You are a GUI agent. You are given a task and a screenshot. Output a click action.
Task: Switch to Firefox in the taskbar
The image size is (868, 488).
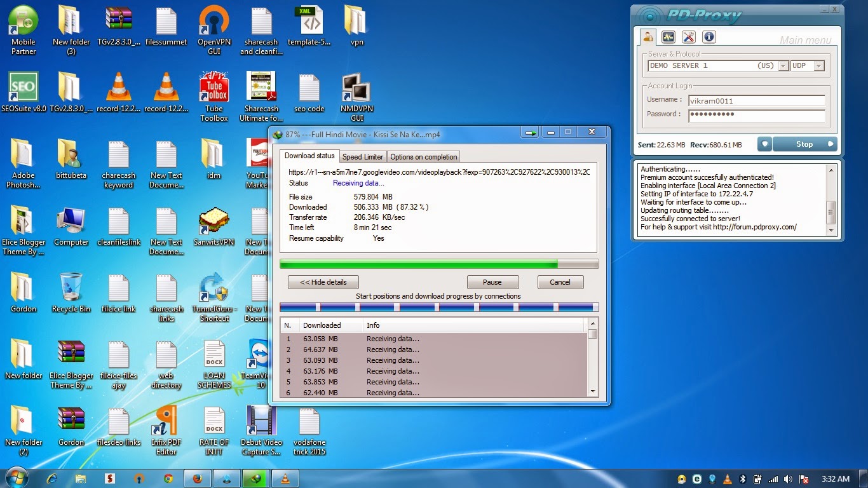click(x=197, y=478)
